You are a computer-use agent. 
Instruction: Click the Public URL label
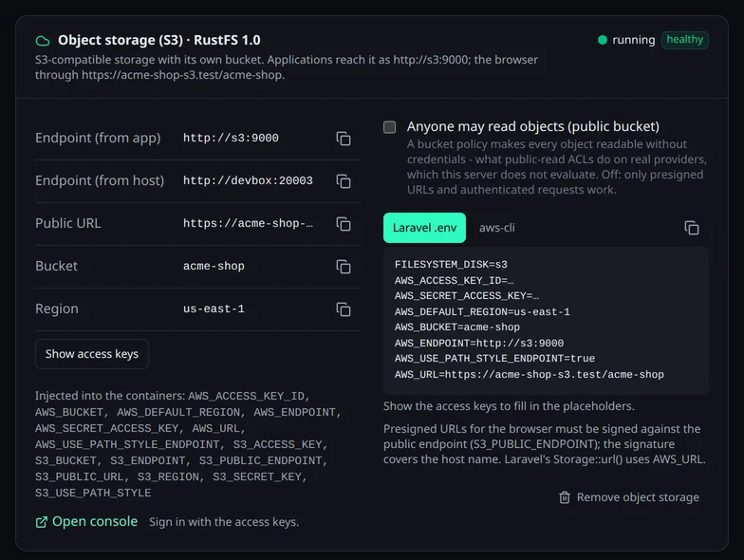68,224
